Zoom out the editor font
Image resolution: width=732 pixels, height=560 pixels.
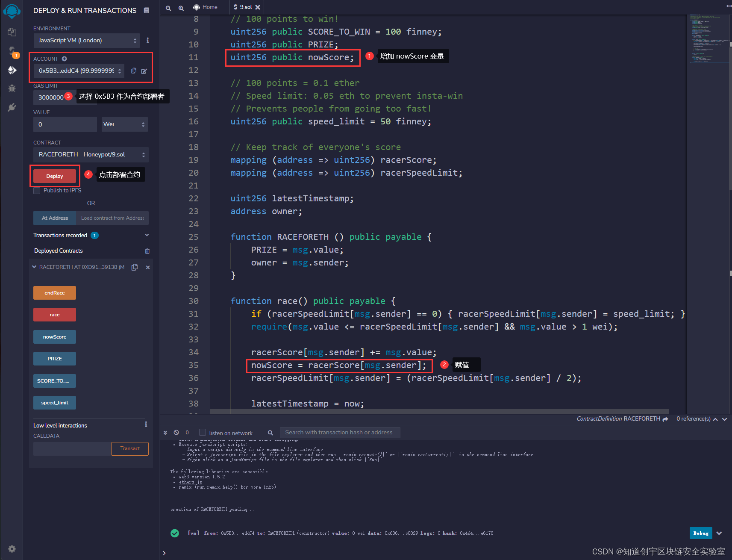[168, 8]
